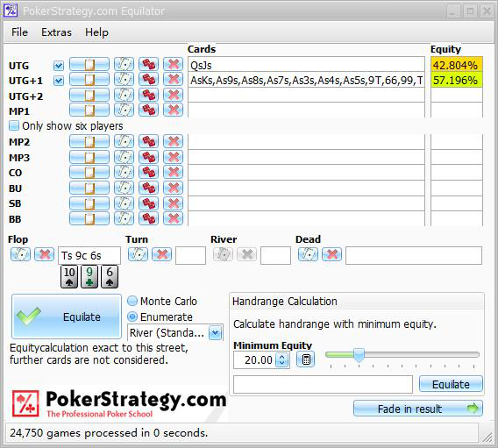Open the hand range selector for UTG
The width and height of the screenshot is (498, 448).
point(89,65)
